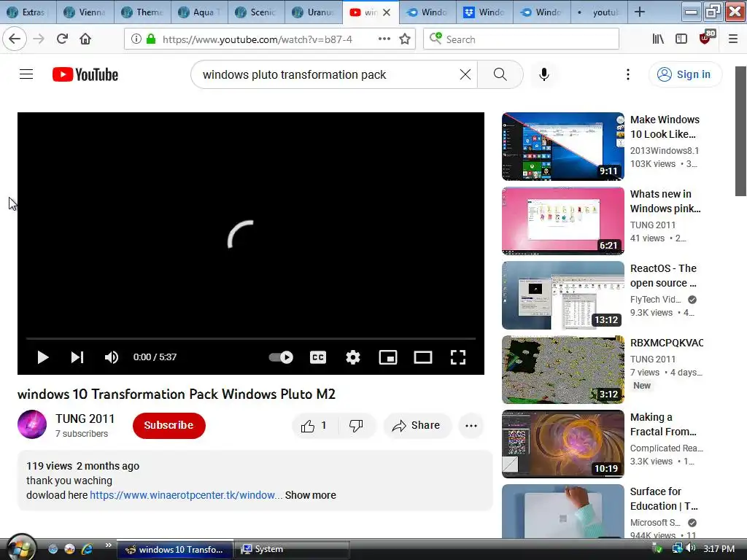Click the 3:17 PM taskbar clock
Image resolution: width=747 pixels, height=560 pixels.
719,549
